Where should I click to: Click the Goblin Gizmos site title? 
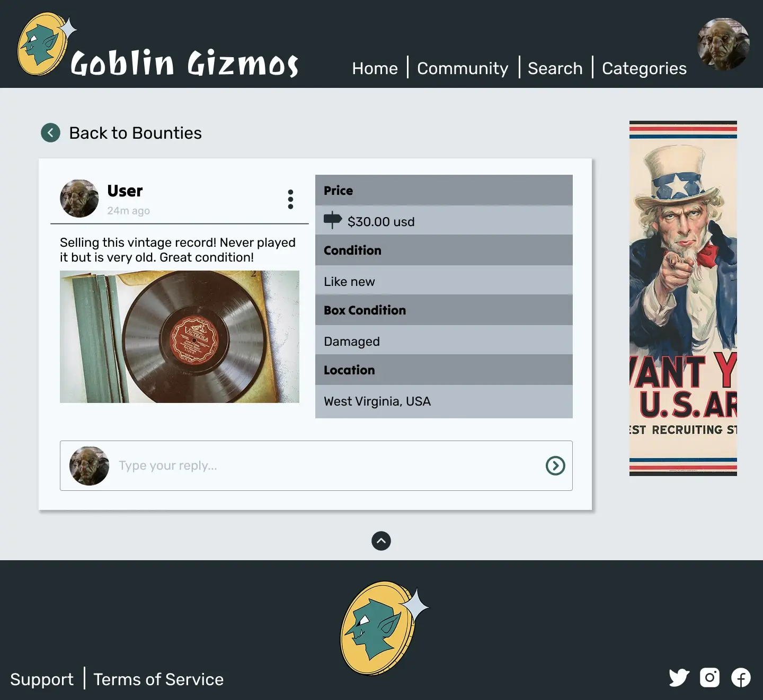tap(184, 63)
